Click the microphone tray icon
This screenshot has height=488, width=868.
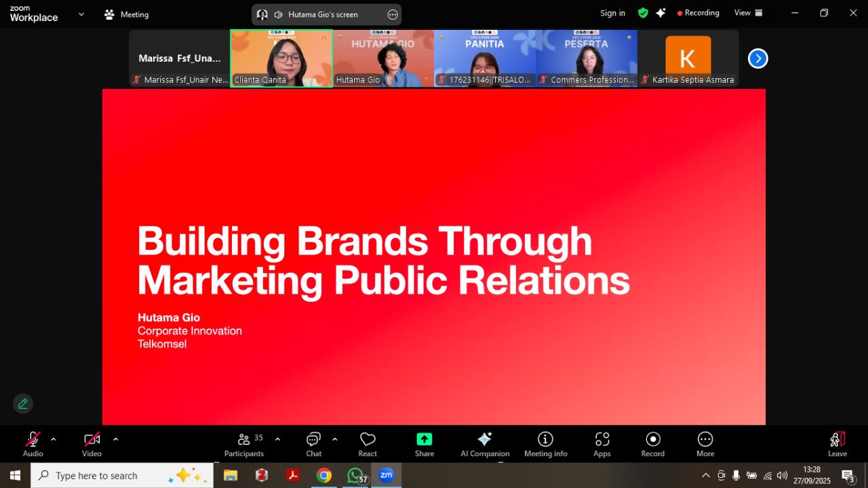(x=736, y=475)
